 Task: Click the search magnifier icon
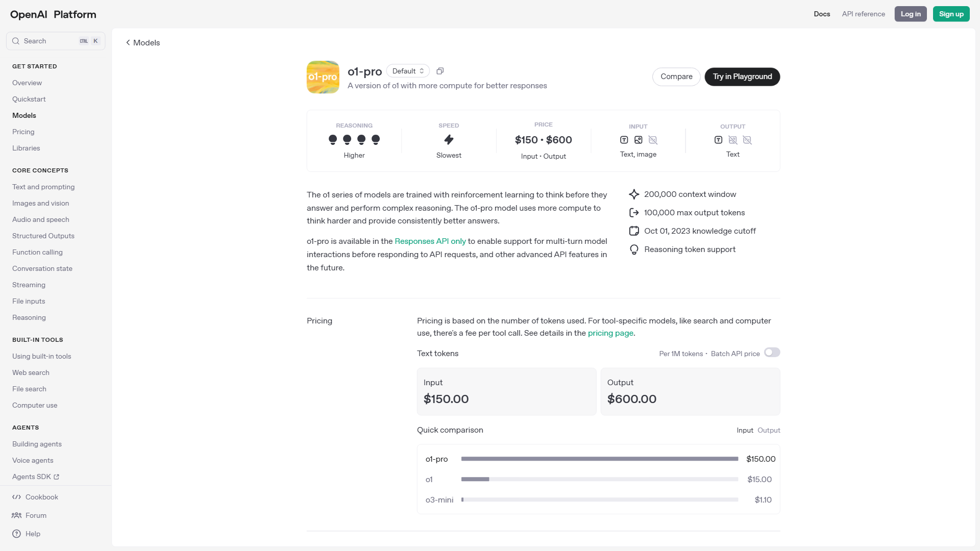(16, 41)
